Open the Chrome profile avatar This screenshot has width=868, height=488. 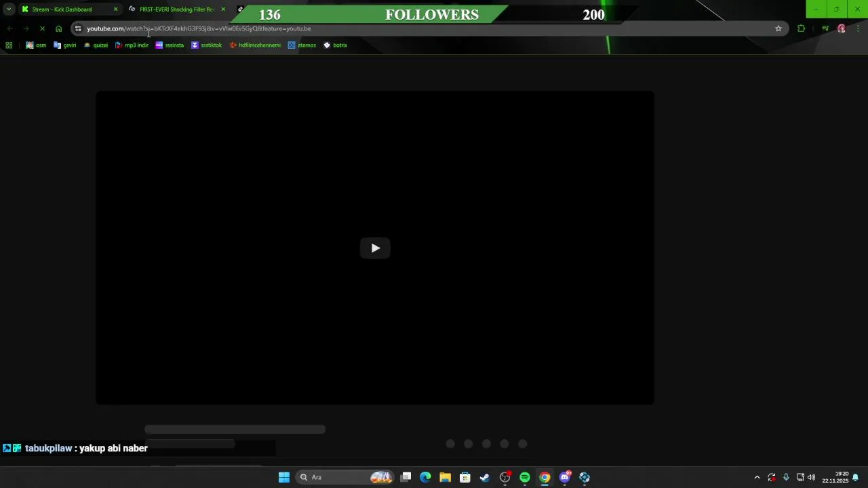click(842, 28)
